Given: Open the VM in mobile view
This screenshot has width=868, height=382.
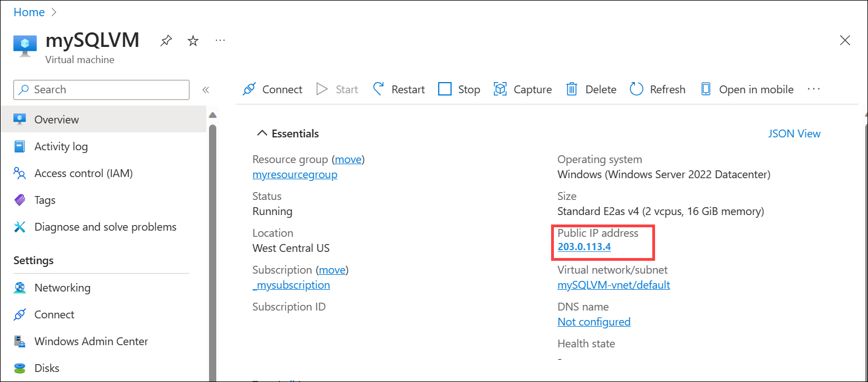Looking at the screenshot, I should point(747,89).
